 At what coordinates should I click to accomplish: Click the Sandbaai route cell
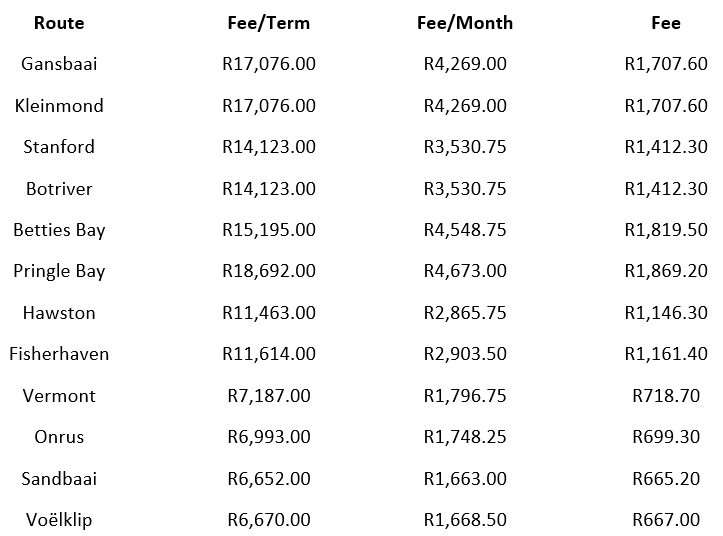(x=59, y=479)
